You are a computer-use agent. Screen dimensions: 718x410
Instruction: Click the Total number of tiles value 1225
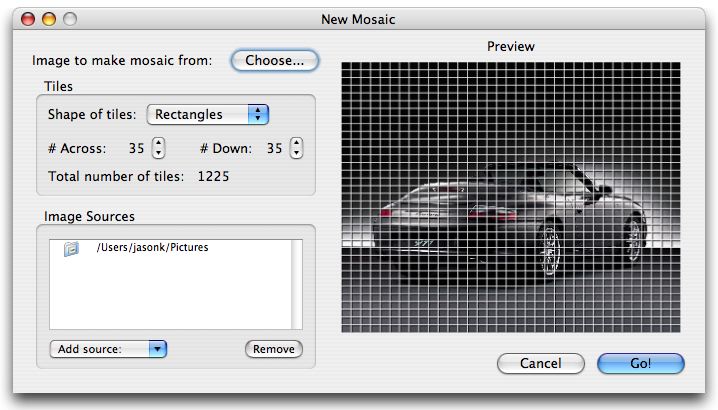[213, 176]
